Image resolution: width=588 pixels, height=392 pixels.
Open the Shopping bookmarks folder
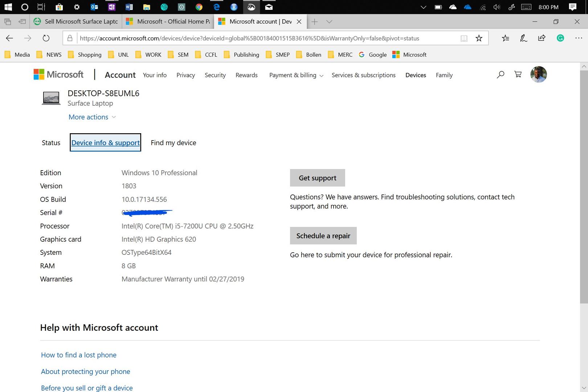[x=85, y=54]
